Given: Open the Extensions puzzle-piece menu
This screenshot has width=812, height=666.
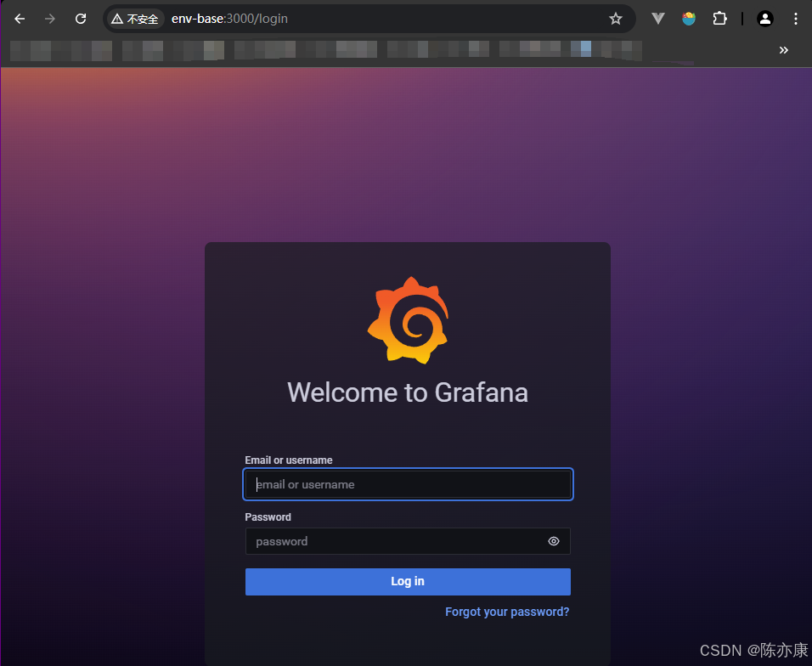Looking at the screenshot, I should pyautogui.click(x=719, y=20).
